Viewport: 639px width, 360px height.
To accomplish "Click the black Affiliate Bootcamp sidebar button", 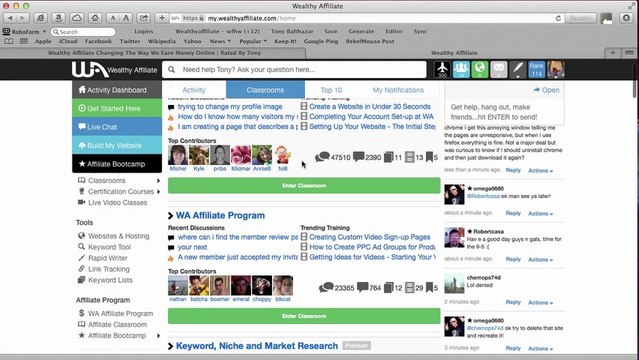I will (x=117, y=164).
